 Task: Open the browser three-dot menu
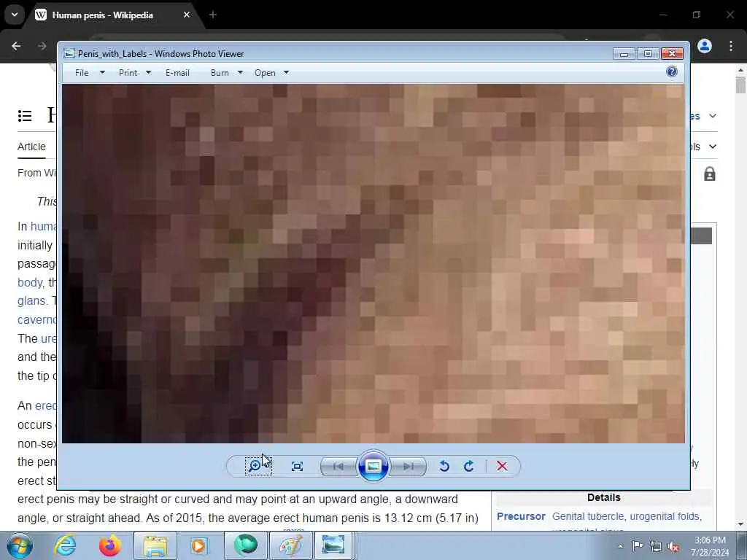[x=731, y=46]
